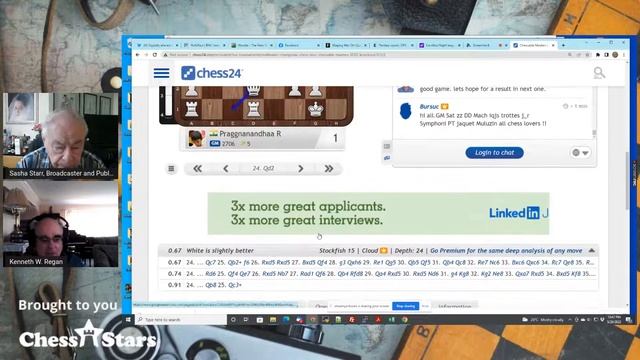Switch to the purple-icon browser tab
This screenshot has width=640, height=360.
click(439, 45)
